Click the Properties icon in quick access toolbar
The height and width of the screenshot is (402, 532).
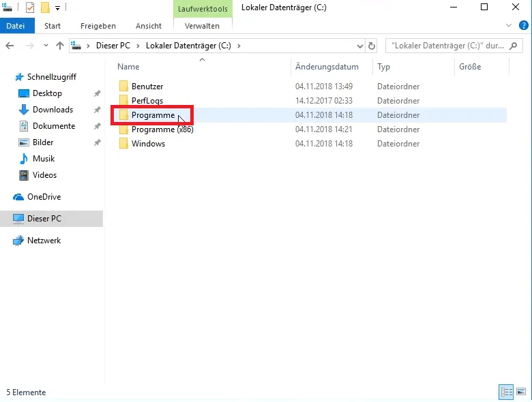point(30,7)
